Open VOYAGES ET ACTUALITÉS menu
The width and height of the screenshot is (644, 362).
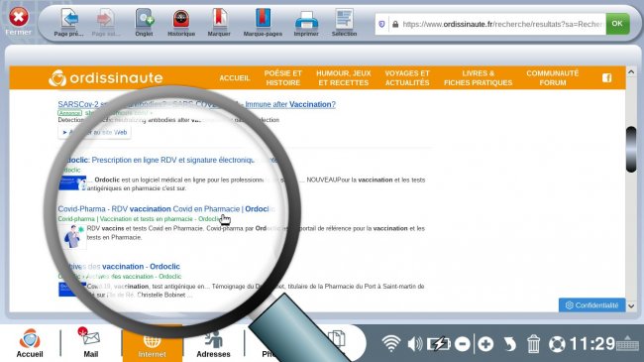pyautogui.click(x=407, y=77)
